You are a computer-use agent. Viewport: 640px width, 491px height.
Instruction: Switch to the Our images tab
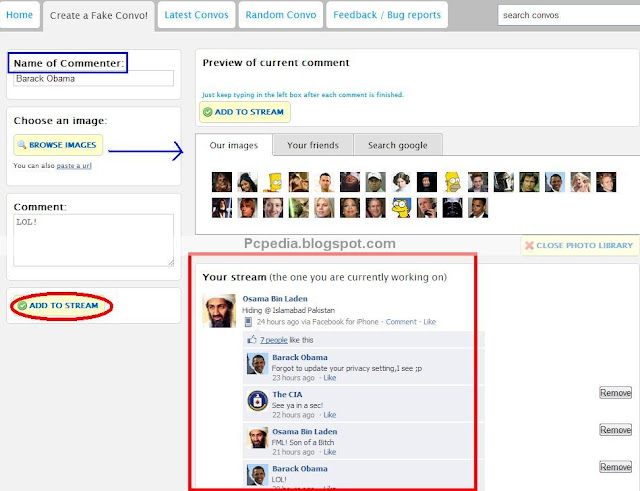coord(234,145)
